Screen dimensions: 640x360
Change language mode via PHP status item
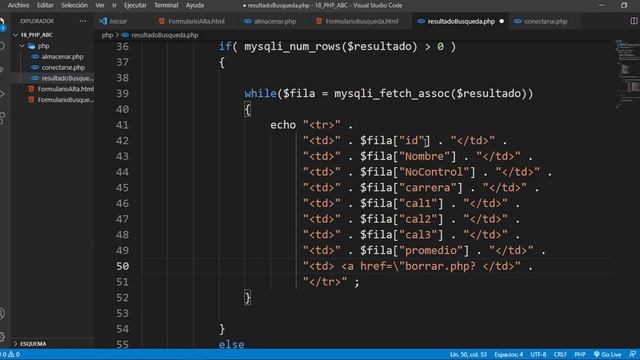coord(580,354)
